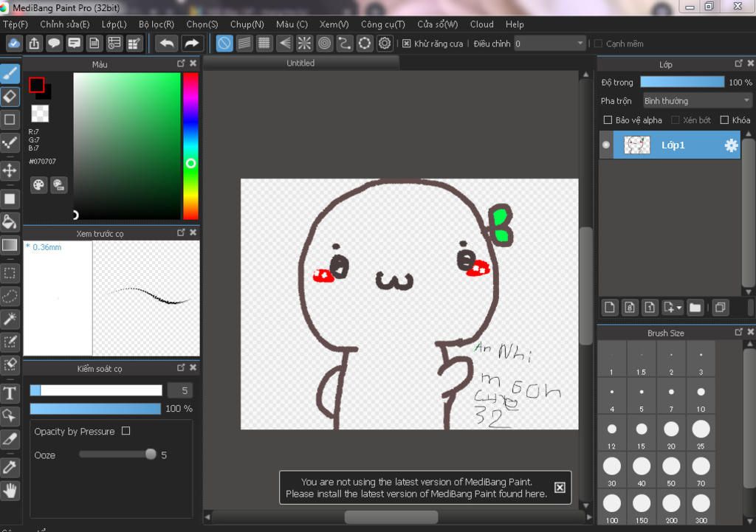
Task: Toggle the Khử răng cưa checkbox
Action: click(x=407, y=44)
